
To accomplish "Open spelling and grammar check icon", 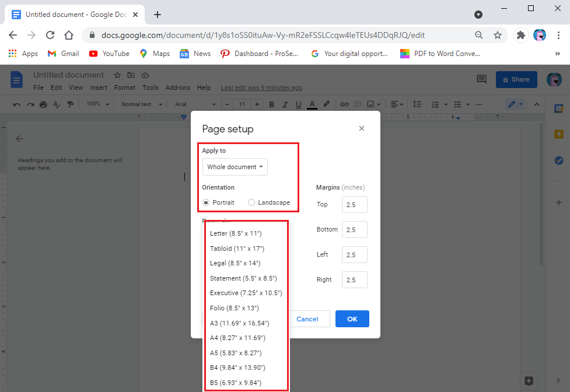I will tap(56, 104).
